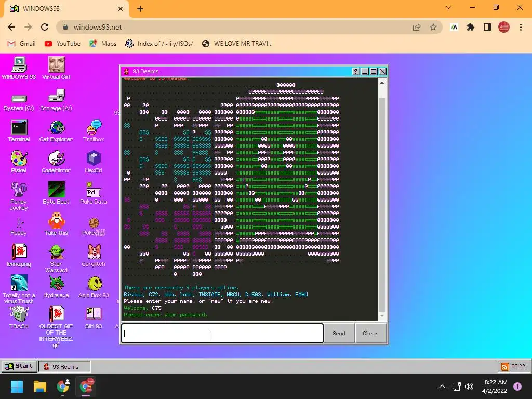The height and width of the screenshot is (399, 532).
Task: Launch the Piskel paint icon
Action: tap(19, 162)
